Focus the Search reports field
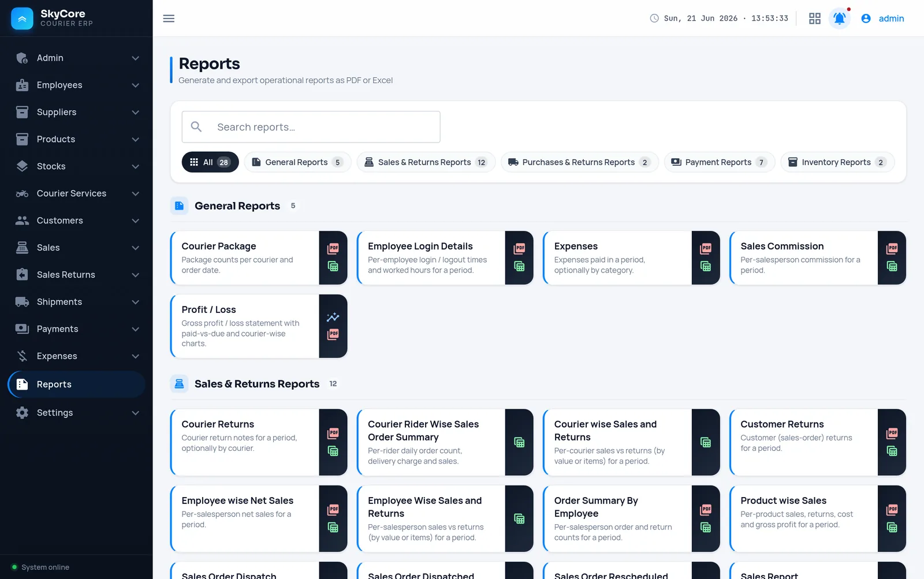 coord(311,127)
